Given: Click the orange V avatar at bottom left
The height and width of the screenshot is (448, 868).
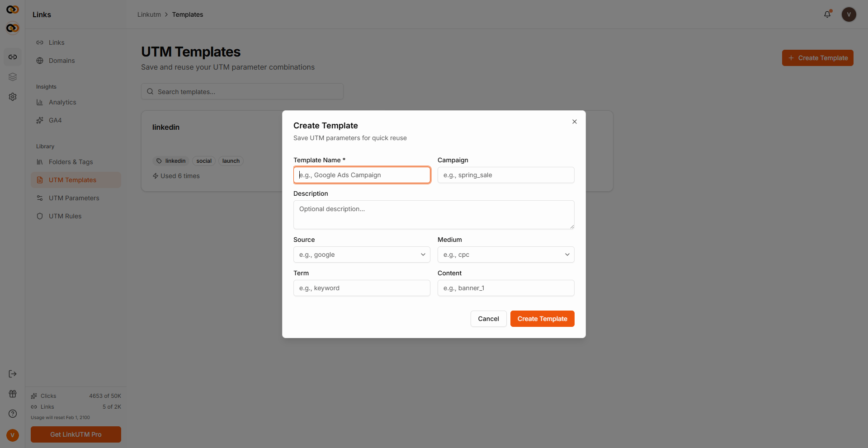Looking at the screenshot, I should coord(13,435).
